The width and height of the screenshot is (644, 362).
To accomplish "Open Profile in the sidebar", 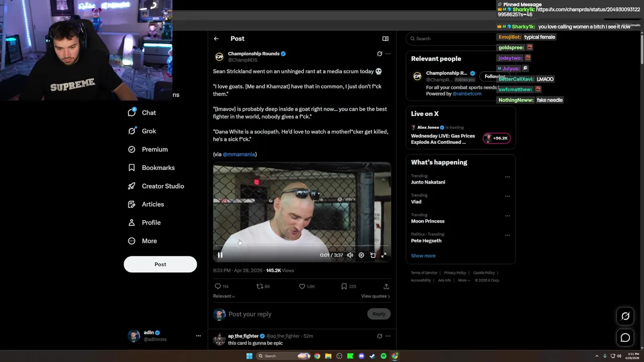I will coord(144,222).
